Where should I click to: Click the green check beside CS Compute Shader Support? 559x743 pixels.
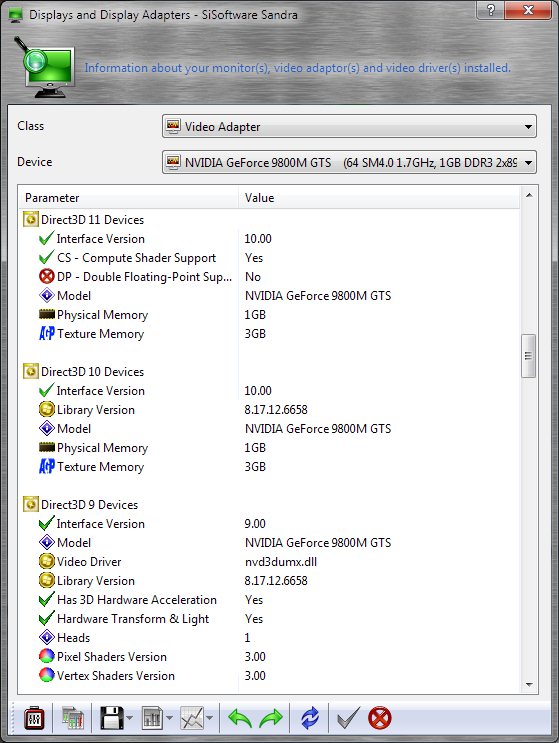(x=46, y=257)
